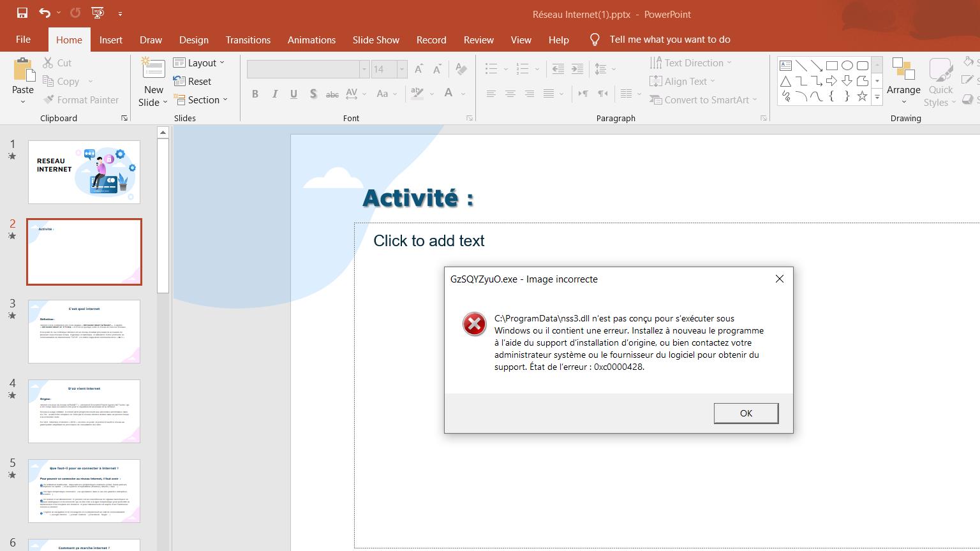Close the Image incorrecte dialog with X
The width and height of the screenshot is (980, 551).
point(779,279)
